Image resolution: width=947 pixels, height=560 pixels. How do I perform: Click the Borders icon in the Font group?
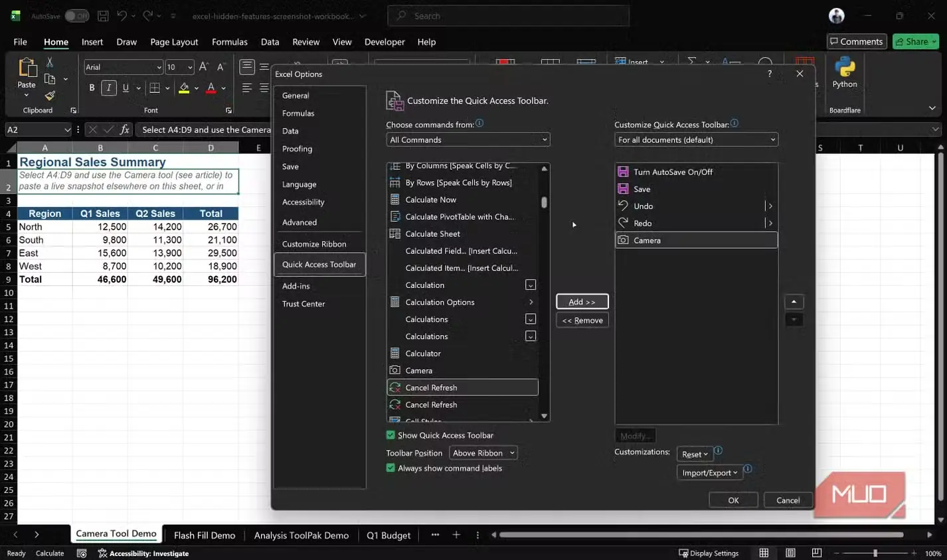click(x=155, y=88)
